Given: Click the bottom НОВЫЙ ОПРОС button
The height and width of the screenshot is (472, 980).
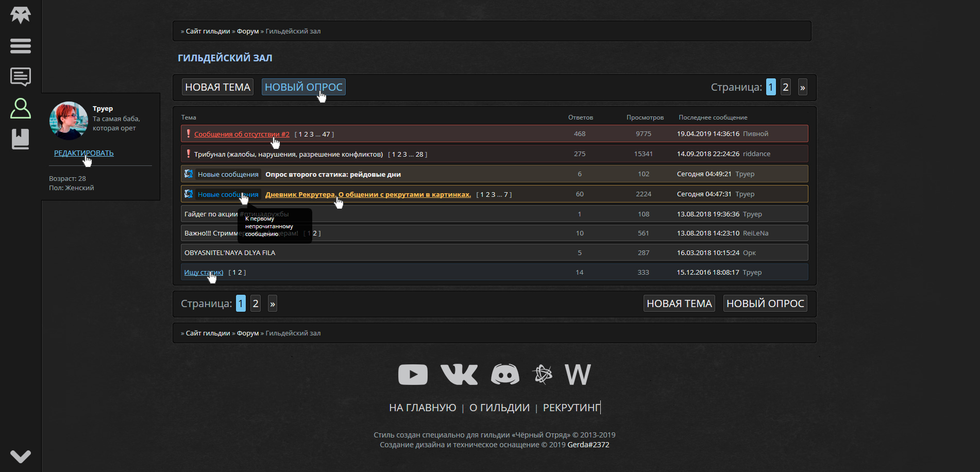Looking at the screenshot, I should click(x=765, y=304).
